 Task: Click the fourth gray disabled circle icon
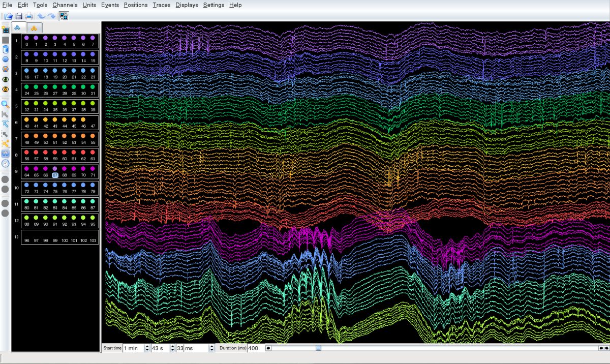pos(5,213)
